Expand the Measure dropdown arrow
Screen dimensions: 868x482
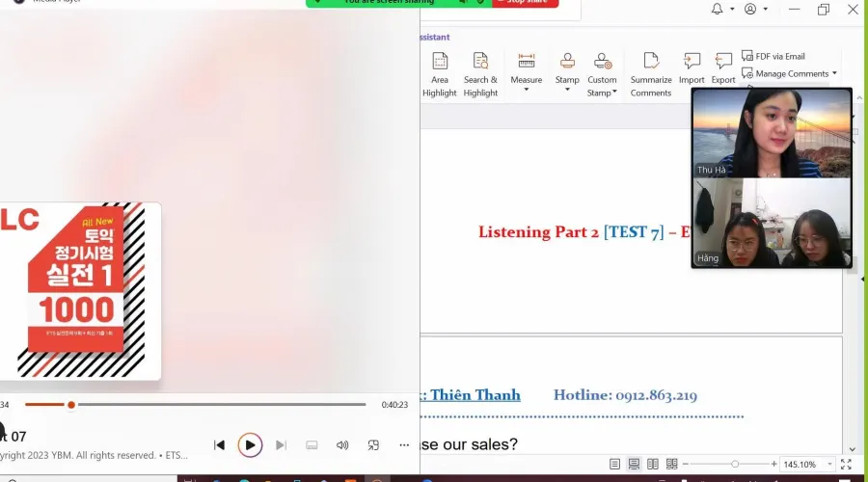coord(527,90)
